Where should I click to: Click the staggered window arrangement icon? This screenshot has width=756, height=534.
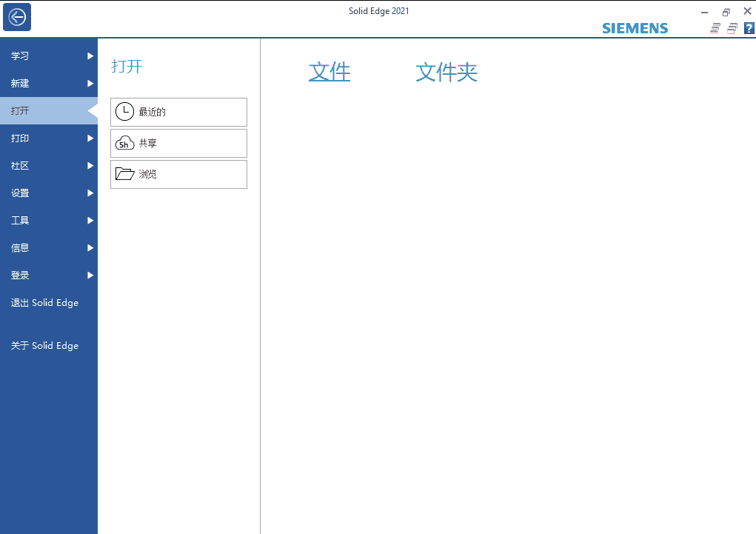point(715,29)
